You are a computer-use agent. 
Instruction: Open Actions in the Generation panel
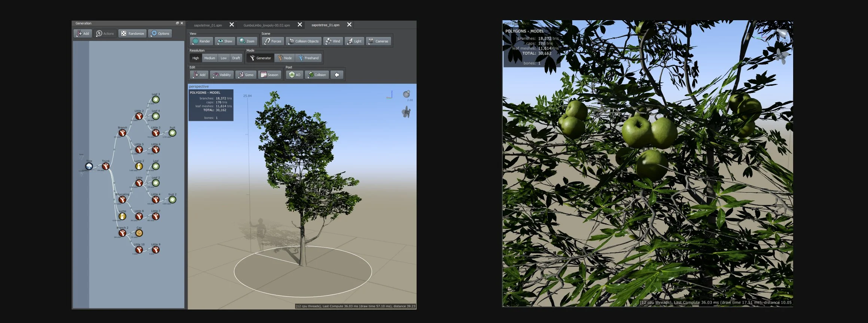(105, 33)
